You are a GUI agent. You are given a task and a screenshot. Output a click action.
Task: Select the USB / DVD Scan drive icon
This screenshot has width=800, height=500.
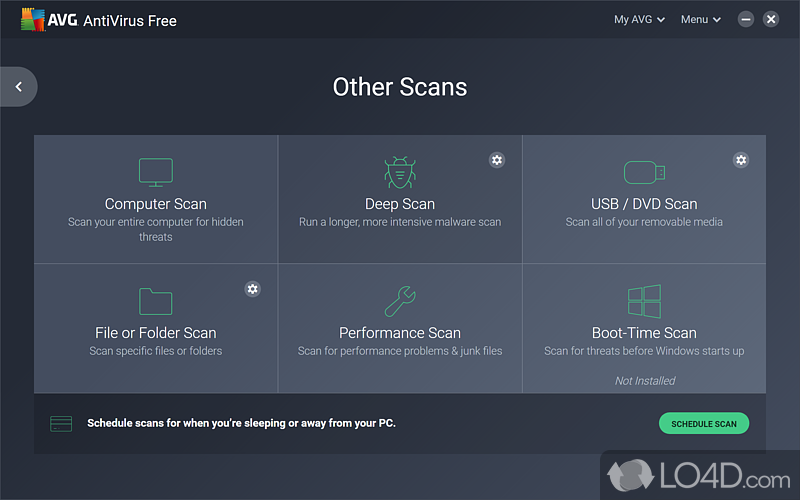[644, 172]
